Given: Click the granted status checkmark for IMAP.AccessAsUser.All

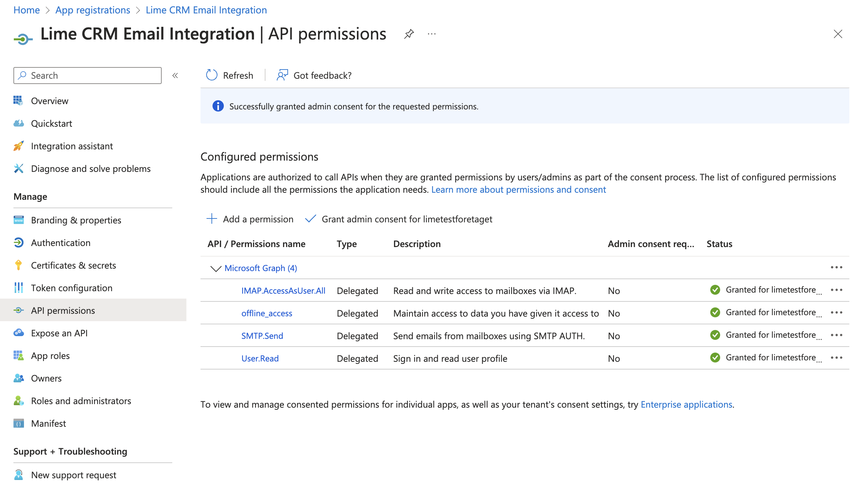Looking at the screenshot, I should coord(715,290).
